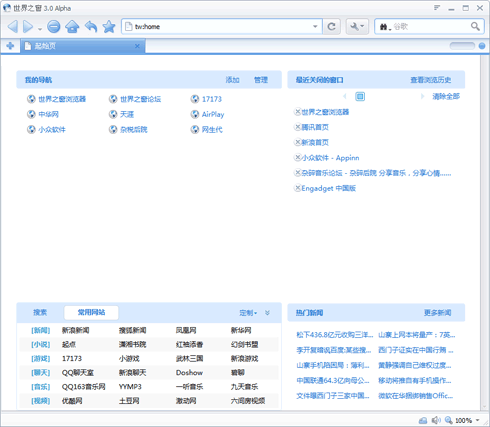Go back with the Back arrow
Image resolution: width=490 pixels, height=427 pixels.
(13, 26)
